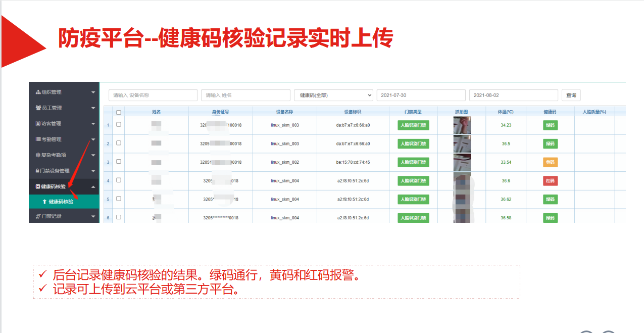
Task: Click the 健康码核验 parent menu icon
Action: [x=38, y=186]
